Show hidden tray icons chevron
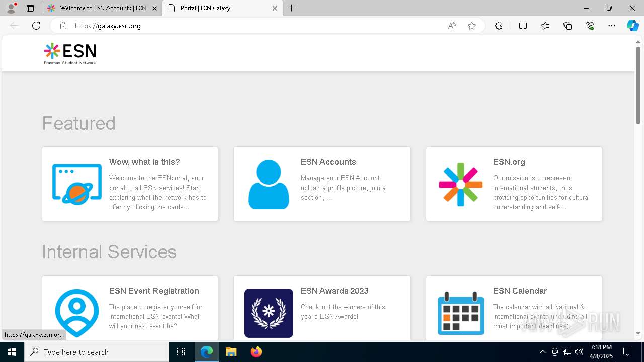The width and height of the screenshot is (644, 362). tap(542, 352)
